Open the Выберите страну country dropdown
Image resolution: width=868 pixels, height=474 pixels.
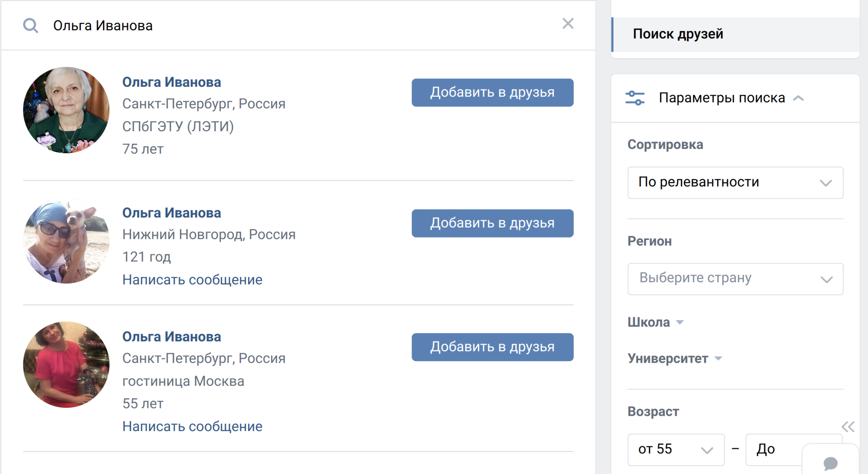pos(735,279)
